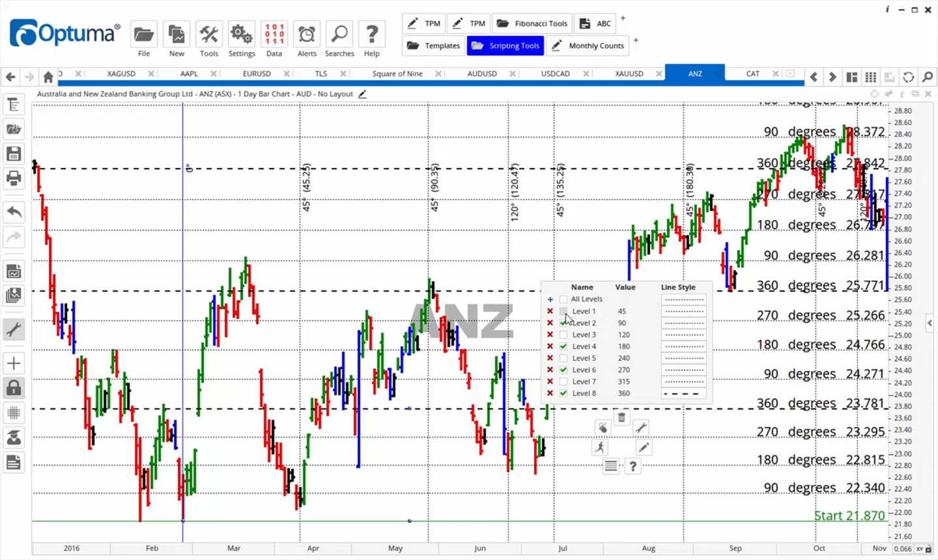938x560 pixels.
Task: Remove Level 5 with its red X
Action: pos(550,358)
